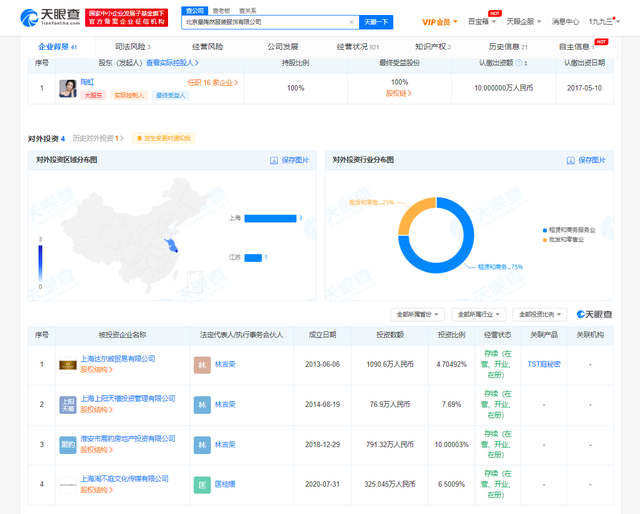Select the 查老板 search tab
The image size is (640, 514).
click(x=222, y=11)
